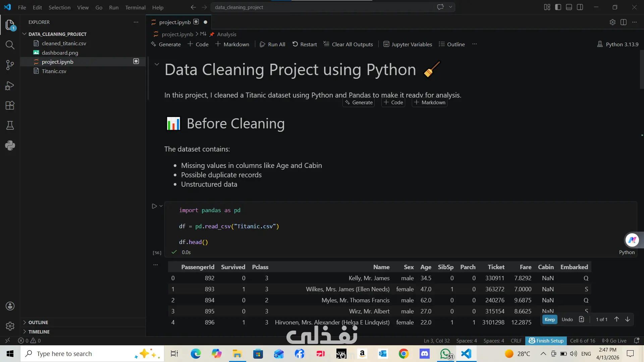Image resolution: width=644 pixels, height=362 pixels.
Task: Toggle the secondary side bar
Action: click(x=580, y=7)
